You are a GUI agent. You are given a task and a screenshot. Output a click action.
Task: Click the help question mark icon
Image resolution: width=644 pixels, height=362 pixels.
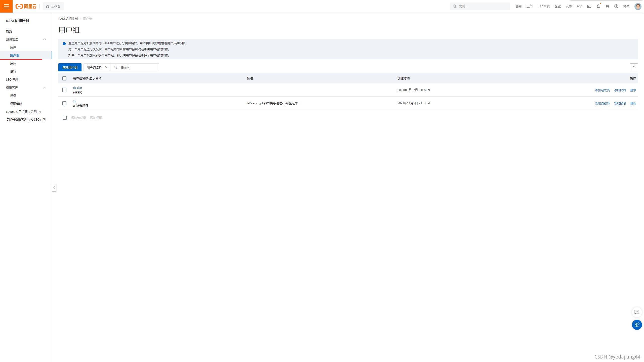pyautogui.click(x=616, y=6)
